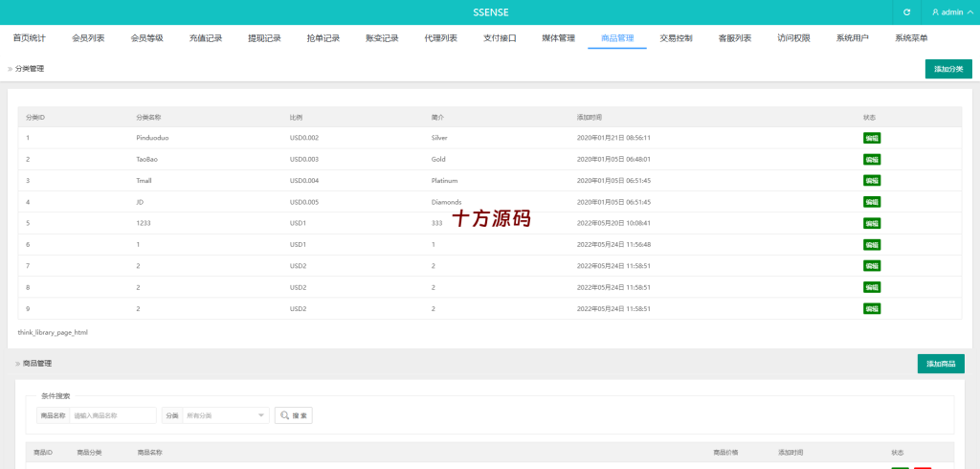980x469 pixels.
Task: Open the 提现记录 tab
Action: (x=264, y=38)
